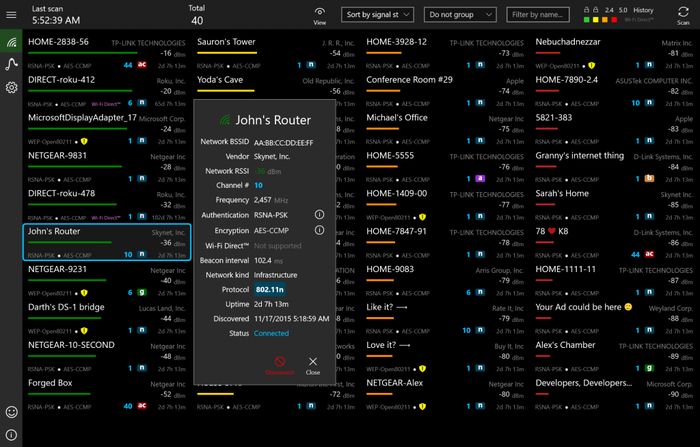Toggle the History filter
The height and width of the screenshot is (447, 700).
tap(643, 11)
